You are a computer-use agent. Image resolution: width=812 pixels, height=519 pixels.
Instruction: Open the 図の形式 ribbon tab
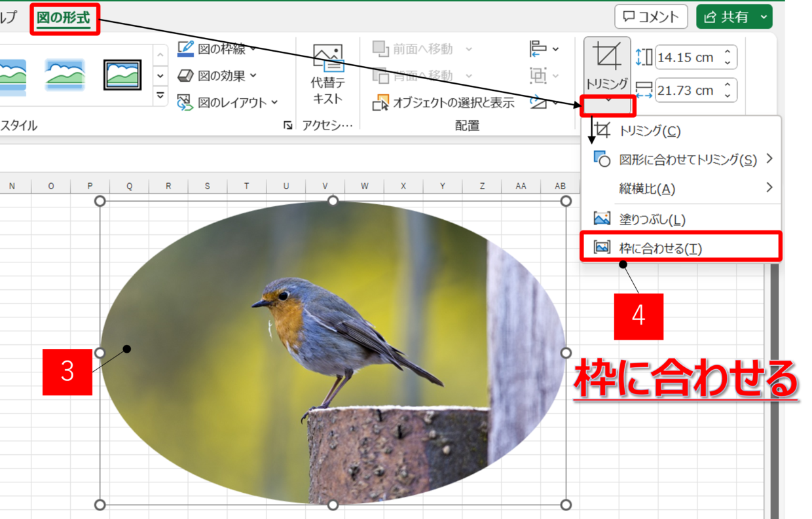coord(64,18)
